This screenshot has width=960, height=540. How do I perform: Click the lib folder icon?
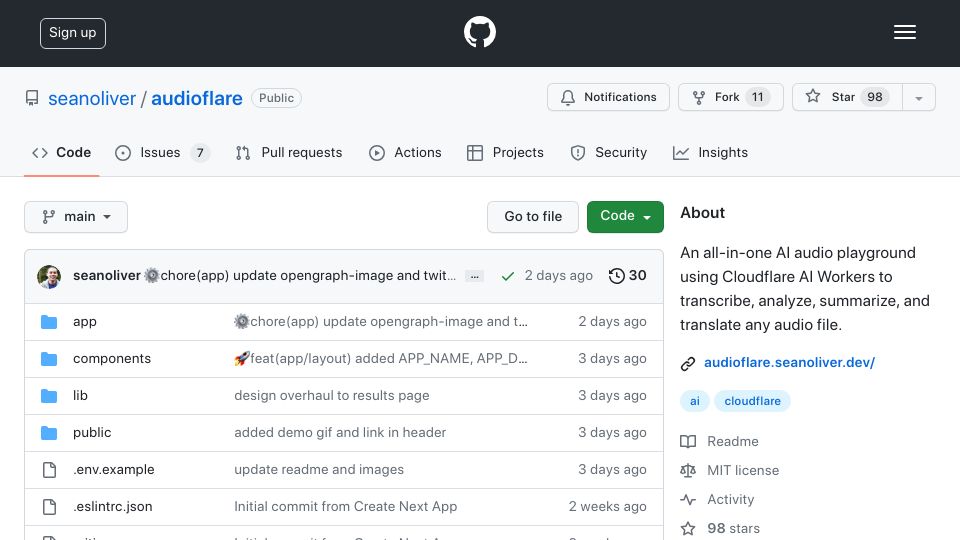[x=49, y=396]
